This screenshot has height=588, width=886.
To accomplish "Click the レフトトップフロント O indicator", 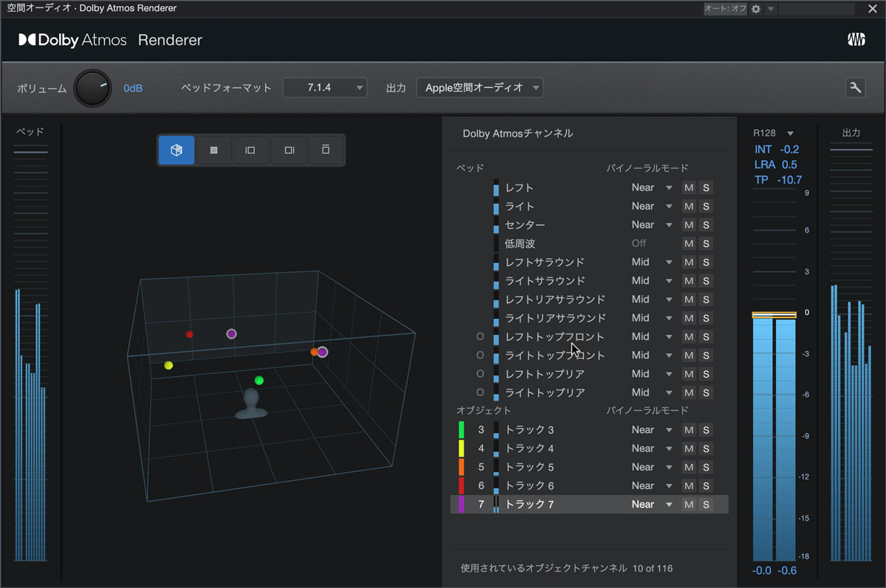I will click(480, 336).
